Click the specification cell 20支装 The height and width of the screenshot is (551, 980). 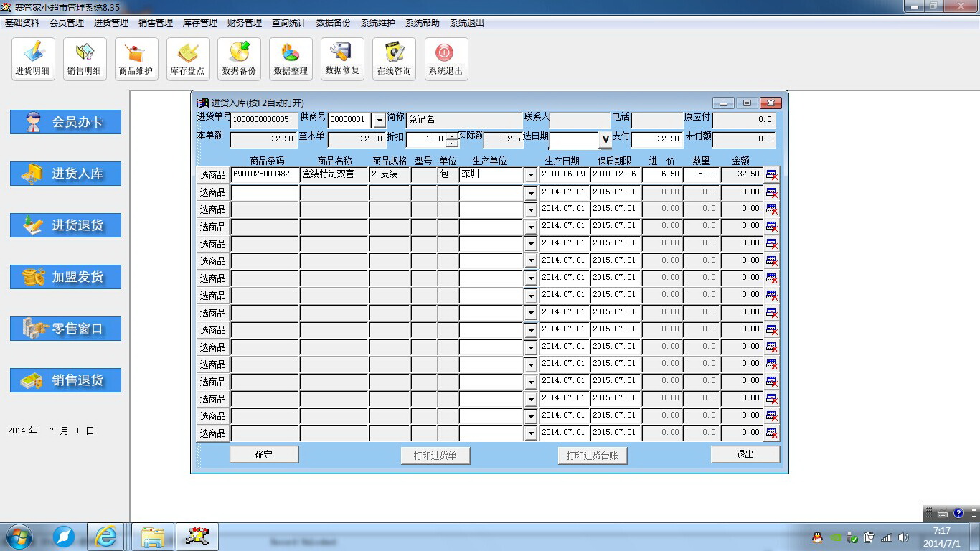[x=390, y=175]
